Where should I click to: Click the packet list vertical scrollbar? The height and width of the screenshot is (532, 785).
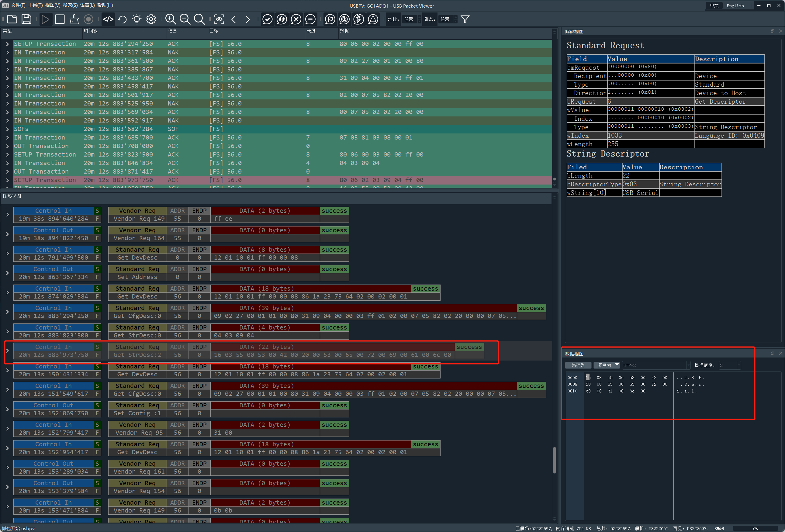click(554, 108)
